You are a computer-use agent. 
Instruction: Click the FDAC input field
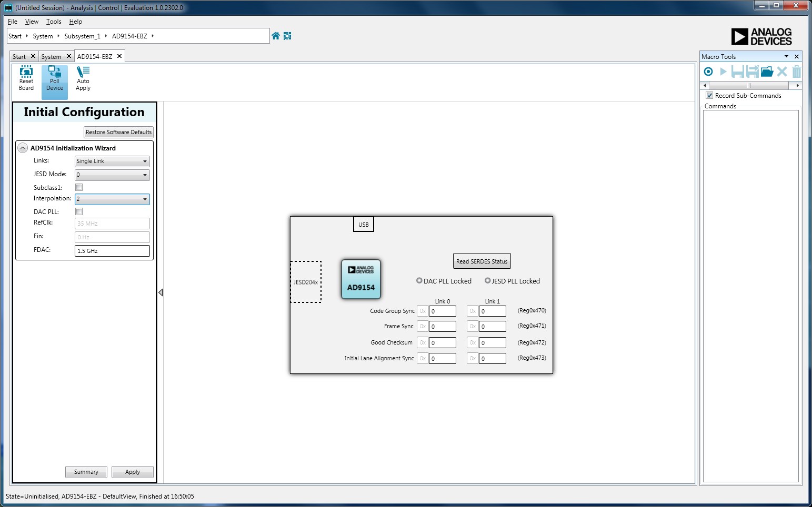(x=112, y=251)
